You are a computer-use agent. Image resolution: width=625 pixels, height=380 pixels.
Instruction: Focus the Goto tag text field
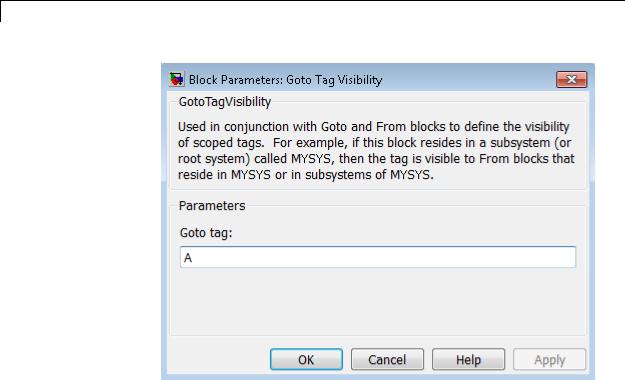[378, 257]
